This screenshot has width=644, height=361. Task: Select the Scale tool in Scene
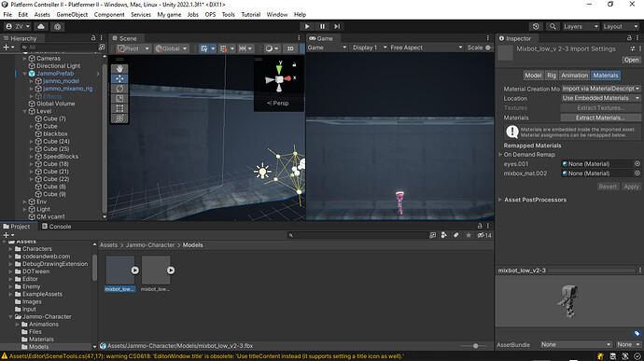119,99
